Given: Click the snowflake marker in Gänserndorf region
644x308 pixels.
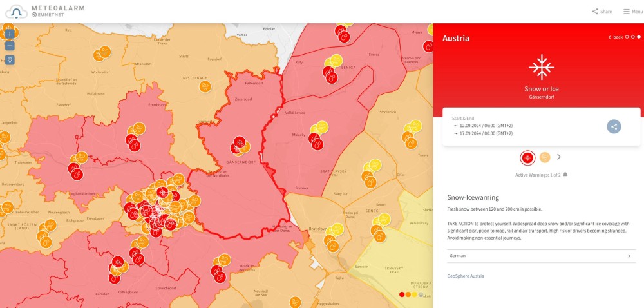Looking at the screenshot, I should tap(238, 142).
